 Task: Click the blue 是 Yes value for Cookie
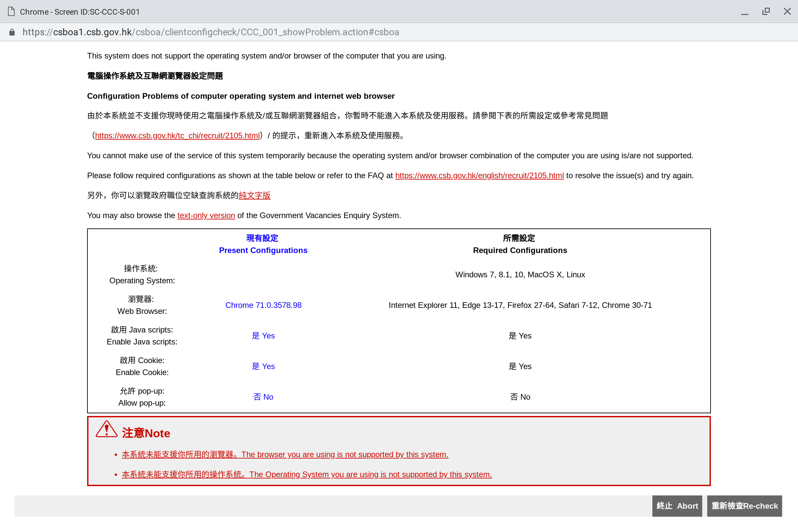click(263, 366)
